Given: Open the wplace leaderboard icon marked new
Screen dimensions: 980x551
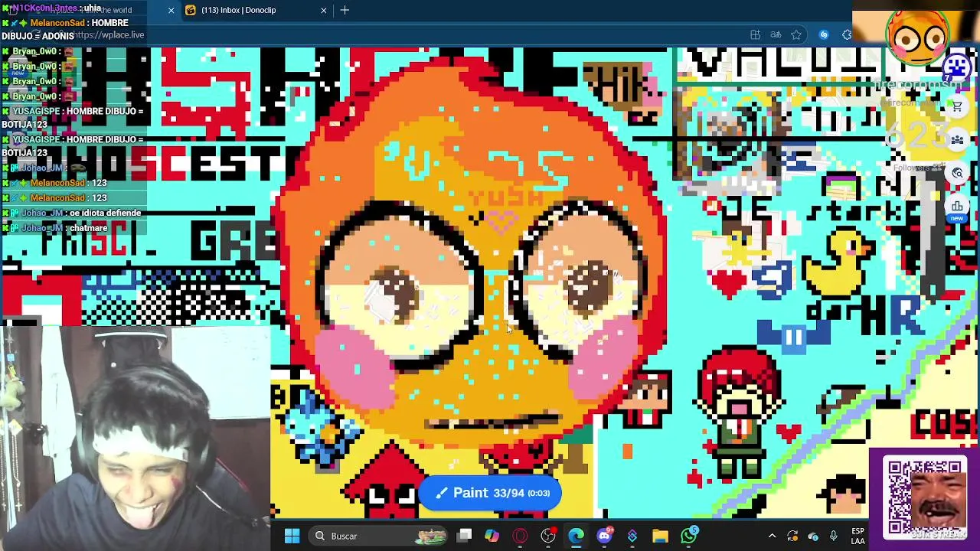Looking at the screenshot, I should (x=957, y=208).
